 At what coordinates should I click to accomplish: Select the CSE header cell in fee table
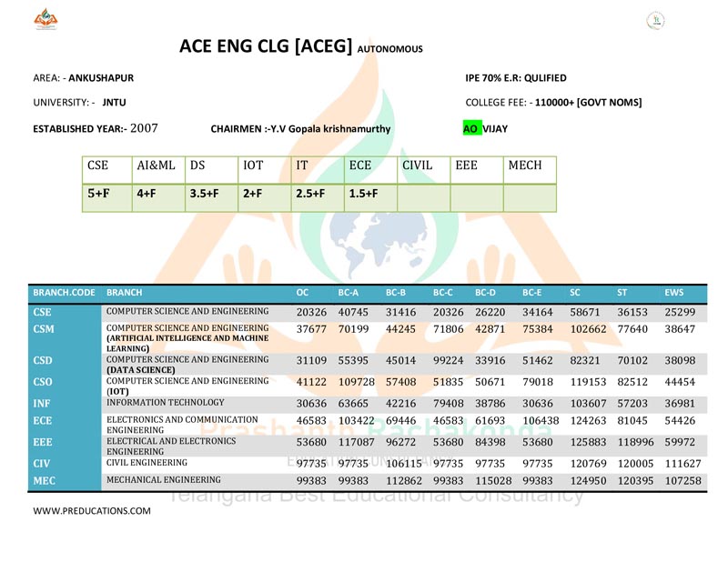[107, 170]
